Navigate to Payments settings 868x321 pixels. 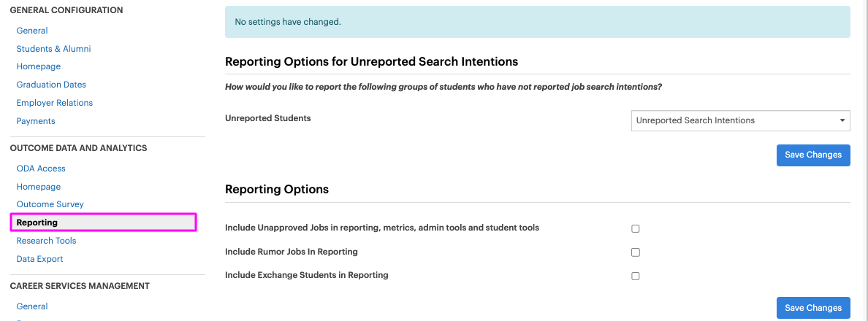36,121
